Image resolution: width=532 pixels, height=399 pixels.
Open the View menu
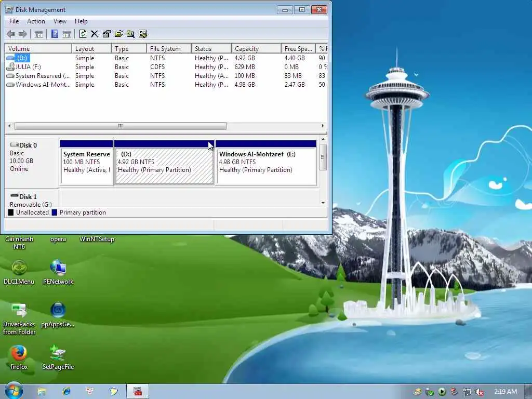point(60,21)
